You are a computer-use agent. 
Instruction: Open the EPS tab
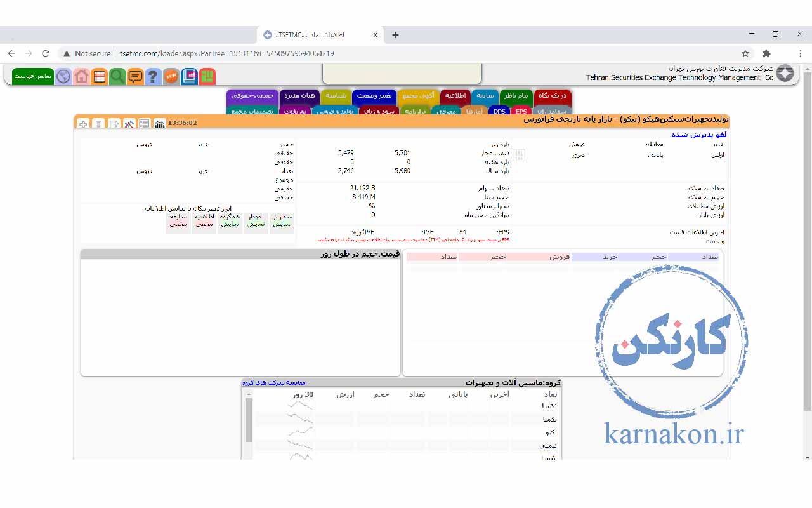(x=521, y=111)
